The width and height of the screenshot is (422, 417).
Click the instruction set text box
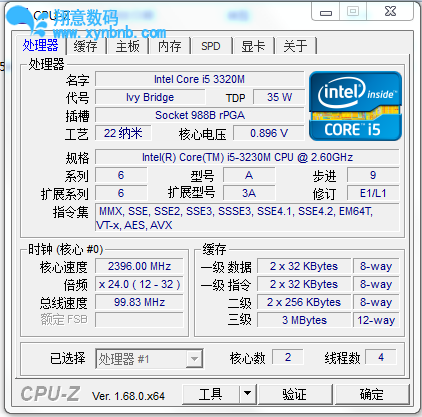247,218
